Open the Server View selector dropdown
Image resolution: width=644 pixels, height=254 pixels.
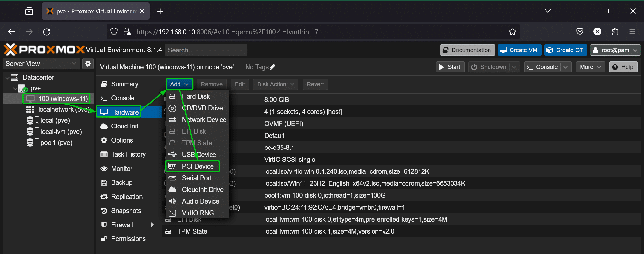point(41,64)
